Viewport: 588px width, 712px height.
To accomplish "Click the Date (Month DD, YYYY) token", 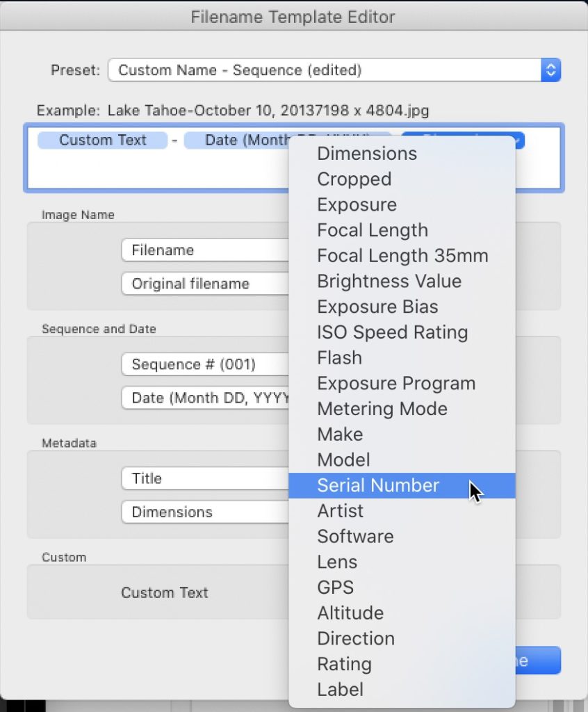I will (236, 140).
